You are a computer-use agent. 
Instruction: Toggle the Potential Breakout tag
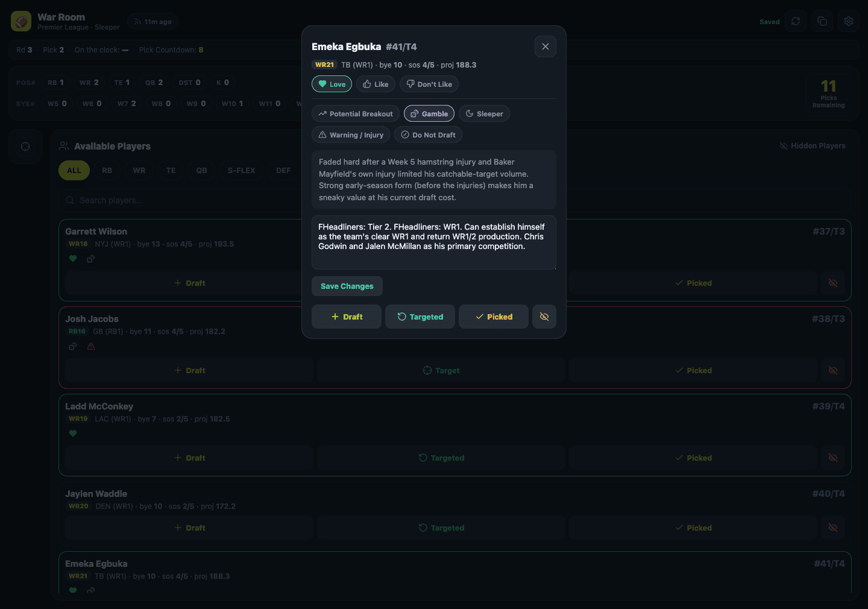[x=356, y=114]
